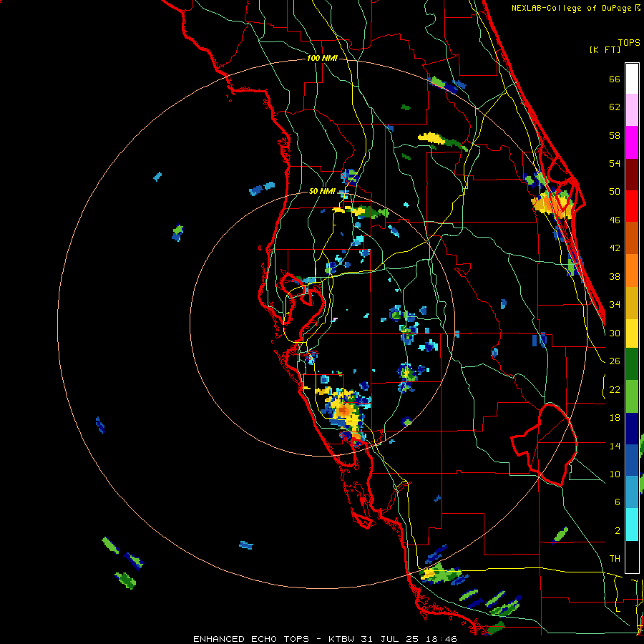The height and width of the screenshot is (644, 644).
Task: Select the 42 value on legend scale
Action: (615, 248)
